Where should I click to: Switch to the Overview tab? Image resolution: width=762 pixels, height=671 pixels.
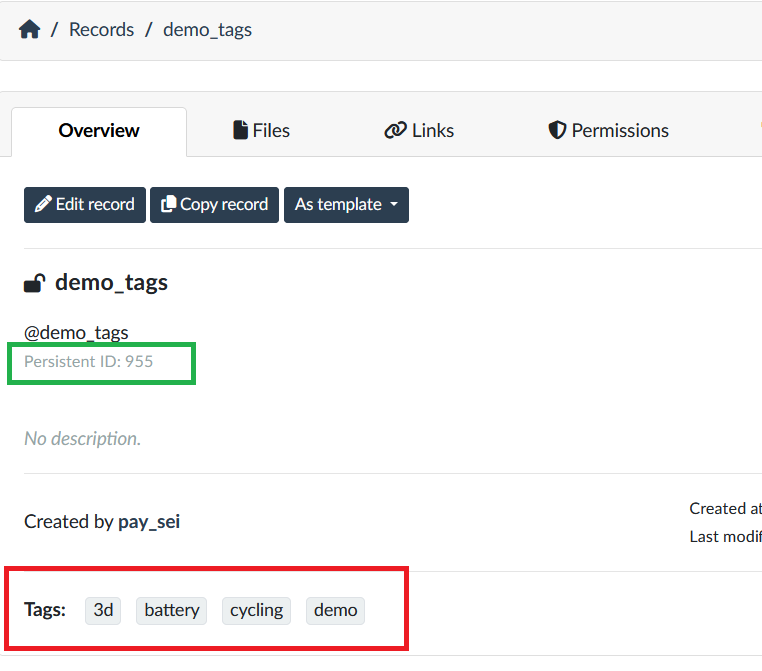point(99,131)
